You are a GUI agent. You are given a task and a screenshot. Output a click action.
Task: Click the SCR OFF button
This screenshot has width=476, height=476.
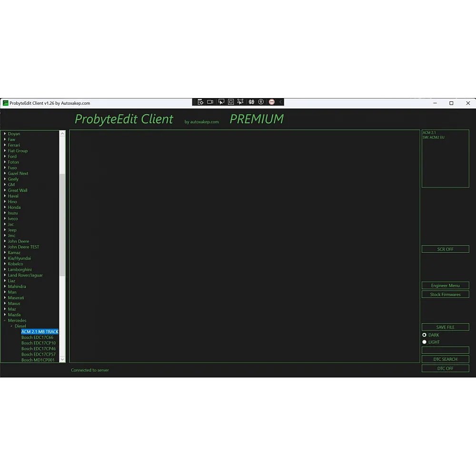coord(446,249)
